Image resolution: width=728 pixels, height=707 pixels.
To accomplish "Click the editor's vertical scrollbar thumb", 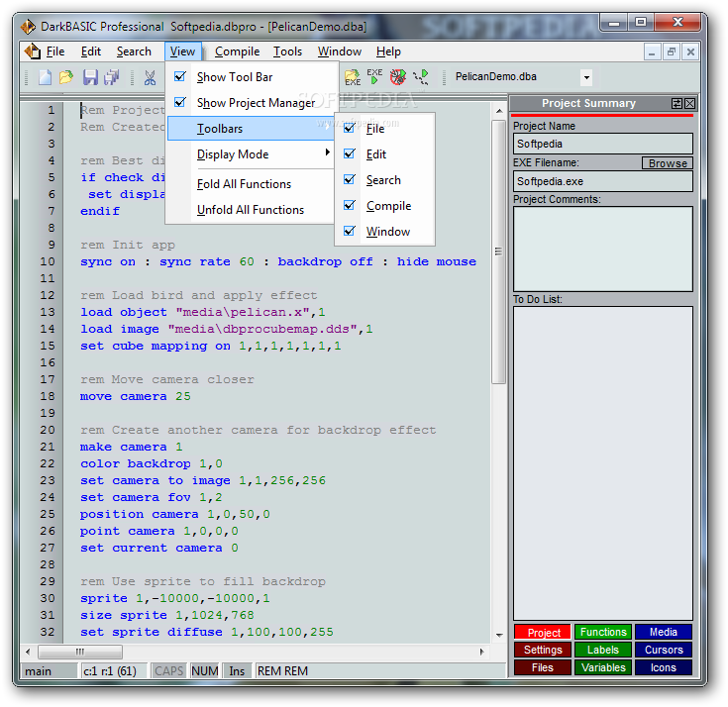I will (499, 252).
